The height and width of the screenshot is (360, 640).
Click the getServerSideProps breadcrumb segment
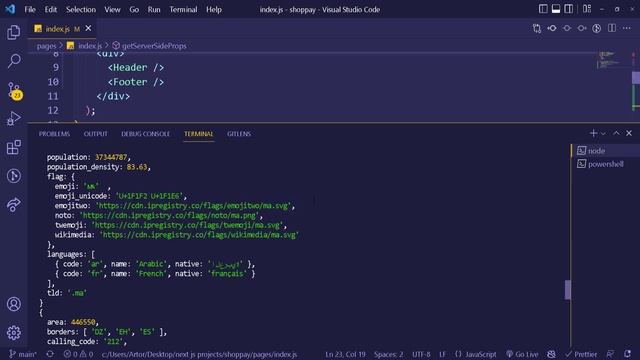coord(149,46)
